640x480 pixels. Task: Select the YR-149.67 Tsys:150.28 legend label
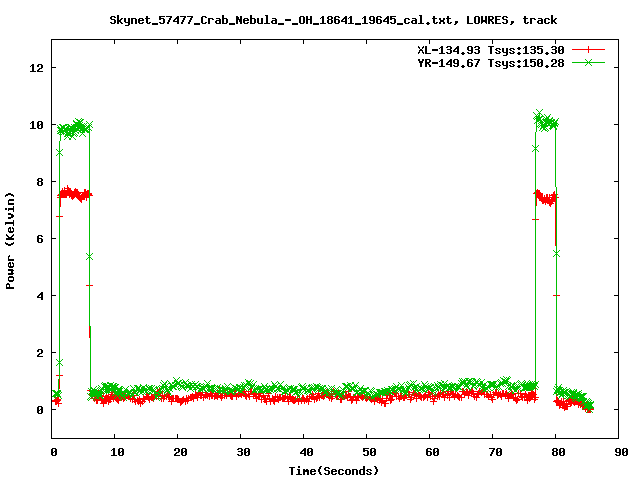click(x=491, y=63)
